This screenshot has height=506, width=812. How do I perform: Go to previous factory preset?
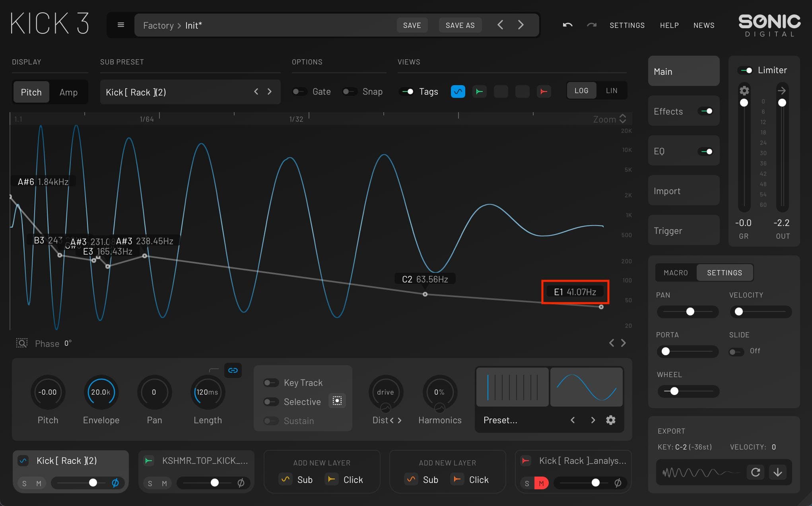tap(500, 25)
